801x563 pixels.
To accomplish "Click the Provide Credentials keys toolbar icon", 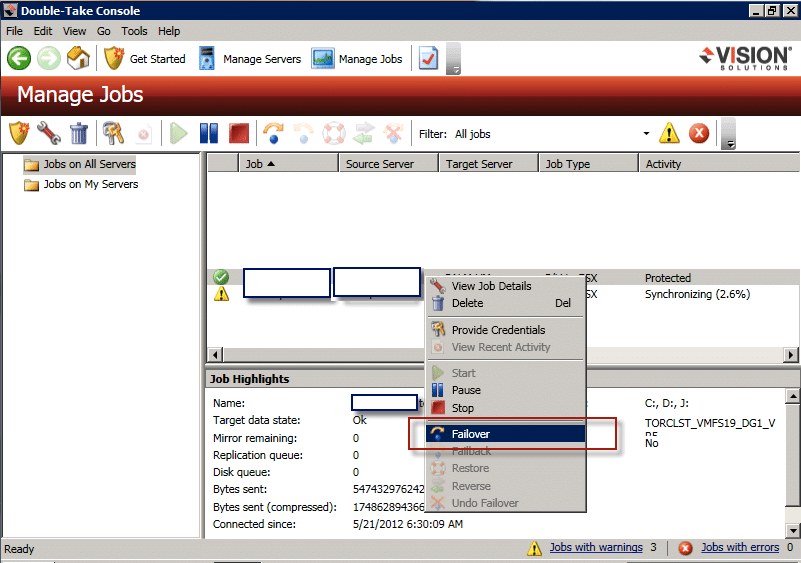I will [113, 134].
